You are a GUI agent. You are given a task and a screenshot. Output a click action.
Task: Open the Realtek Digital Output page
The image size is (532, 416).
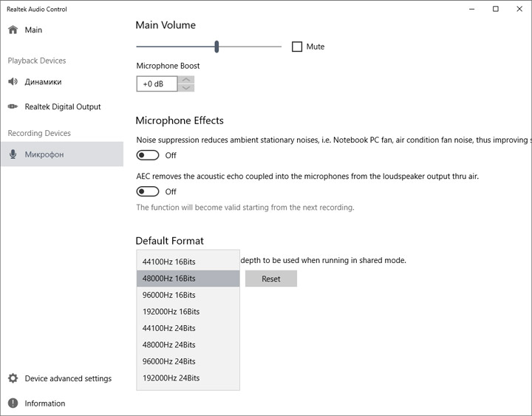pos(63,107)
